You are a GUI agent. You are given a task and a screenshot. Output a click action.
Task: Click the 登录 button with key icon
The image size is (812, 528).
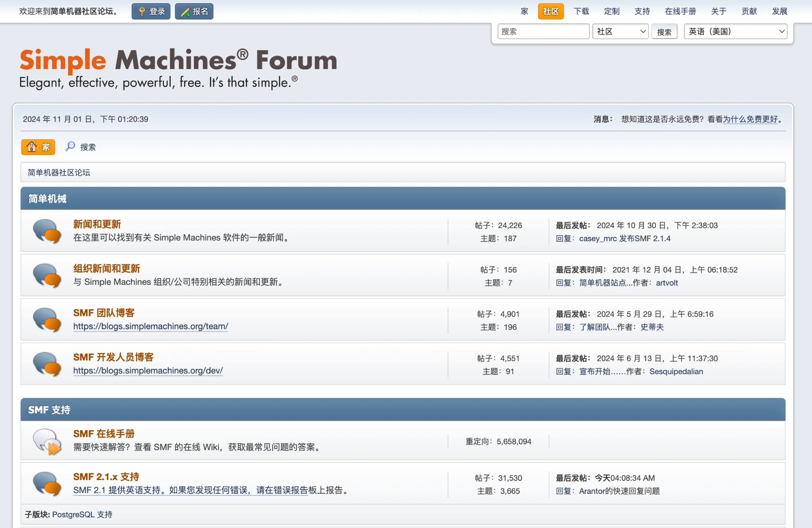click(151, 12)
